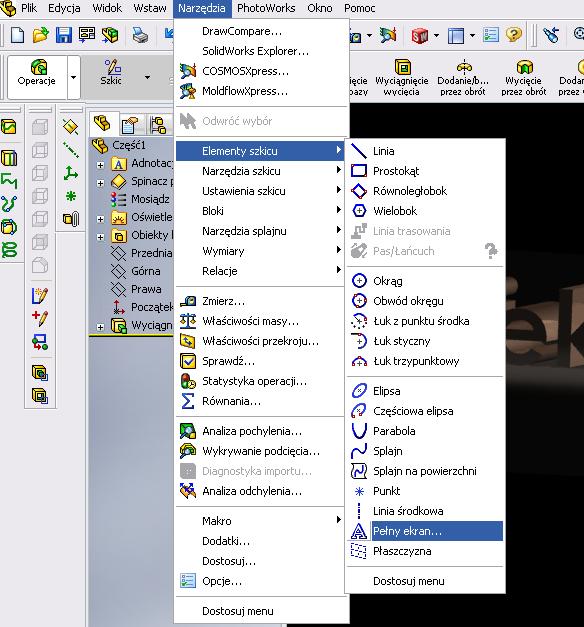Click DrawCompare... menu entry
The image size is (584, 627).
(x=260, y=31)
